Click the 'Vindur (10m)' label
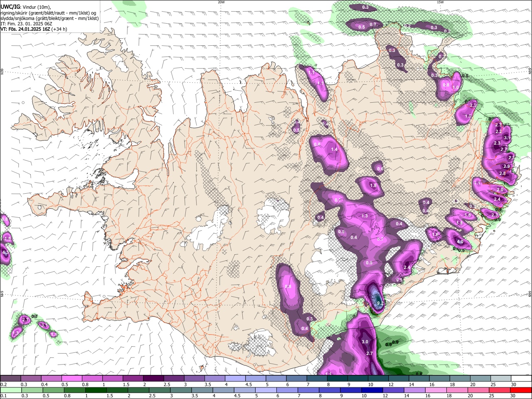Screen dimensions: 532x399 coord(36,7)
